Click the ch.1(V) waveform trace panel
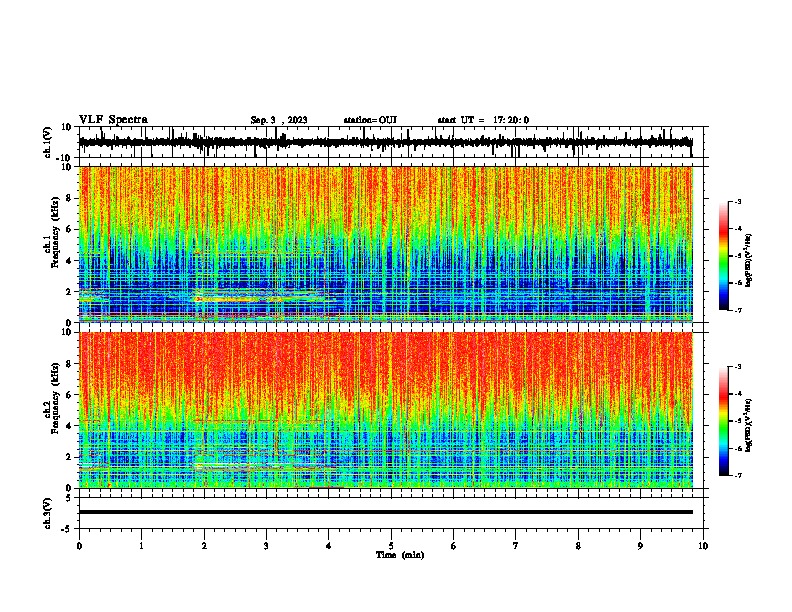 393,142
